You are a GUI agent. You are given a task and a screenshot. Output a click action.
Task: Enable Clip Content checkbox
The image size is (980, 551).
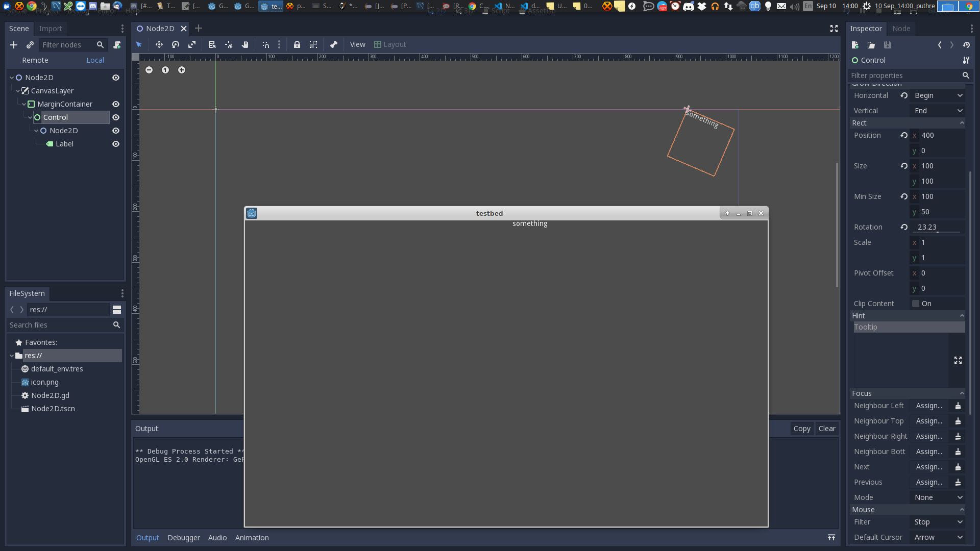[915, 303]
